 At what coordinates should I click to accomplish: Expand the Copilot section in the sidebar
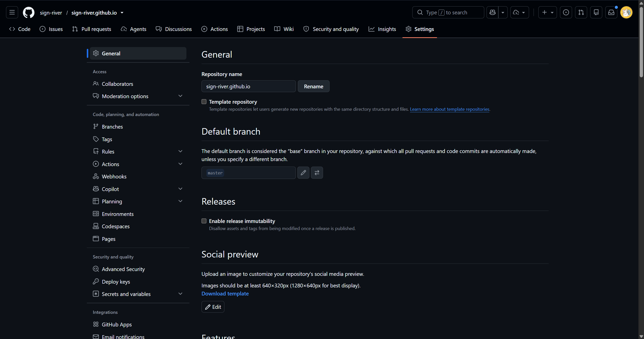tap(138, 189)
